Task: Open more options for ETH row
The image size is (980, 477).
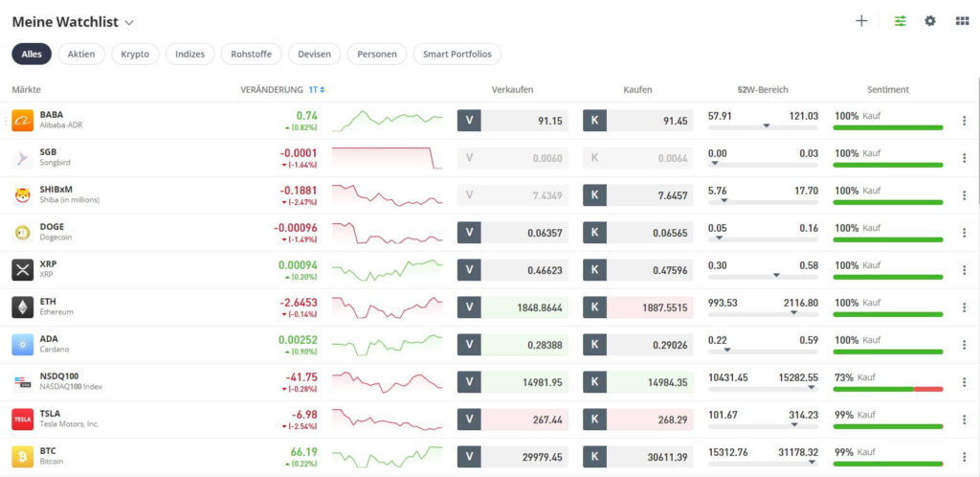Action: coord(964,307)
